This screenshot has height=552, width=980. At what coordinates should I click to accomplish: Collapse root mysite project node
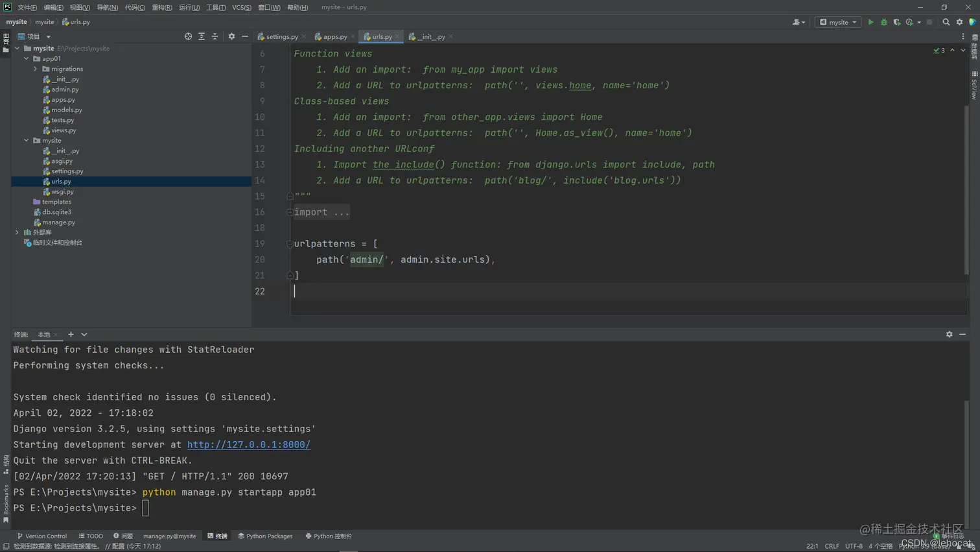[x=17, y=48]
